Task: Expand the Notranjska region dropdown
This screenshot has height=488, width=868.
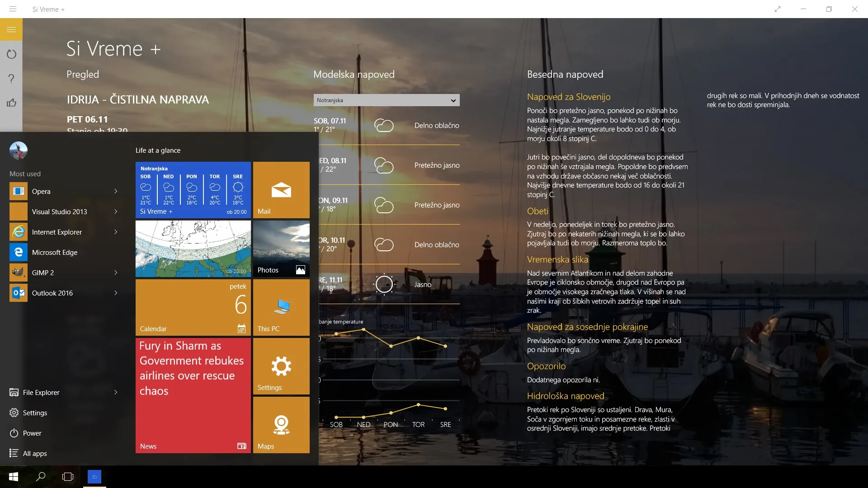Action: tap(387, 100)
